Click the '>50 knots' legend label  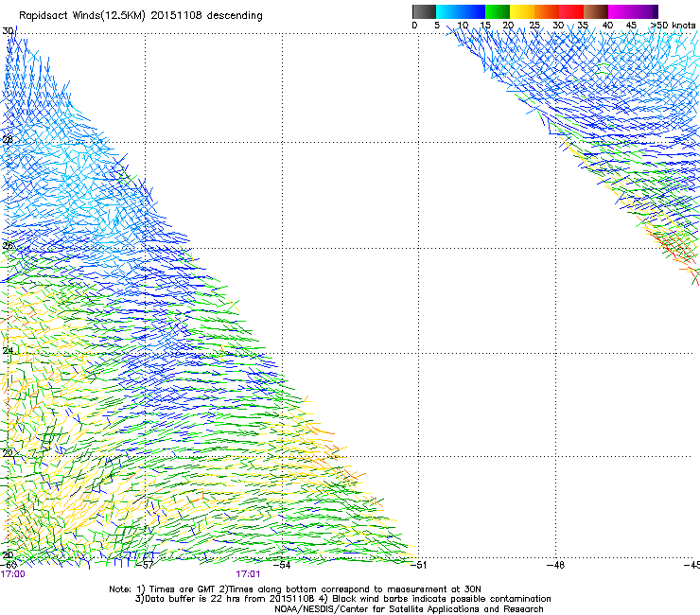pyautogui.click(x=673, y=26)
